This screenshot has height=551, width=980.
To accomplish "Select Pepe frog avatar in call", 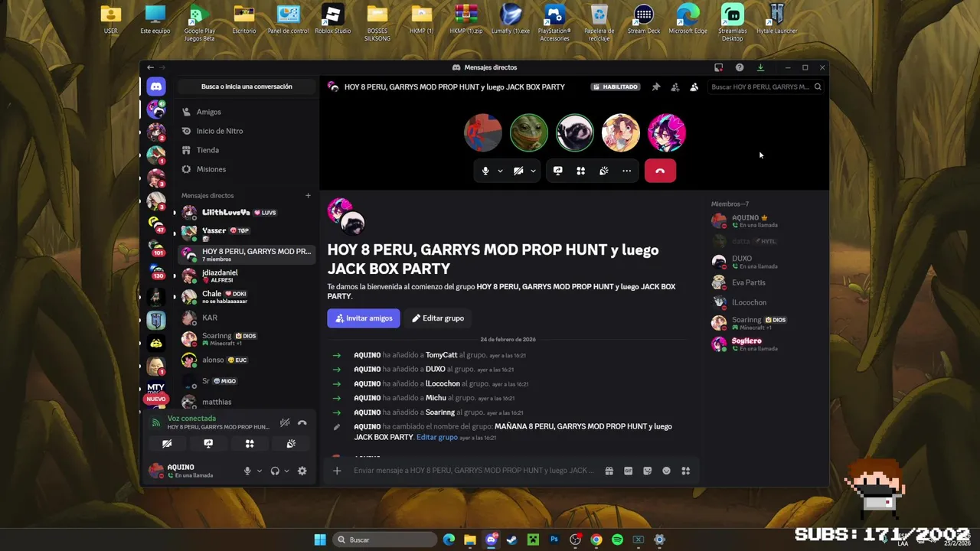I will (529, 132).
